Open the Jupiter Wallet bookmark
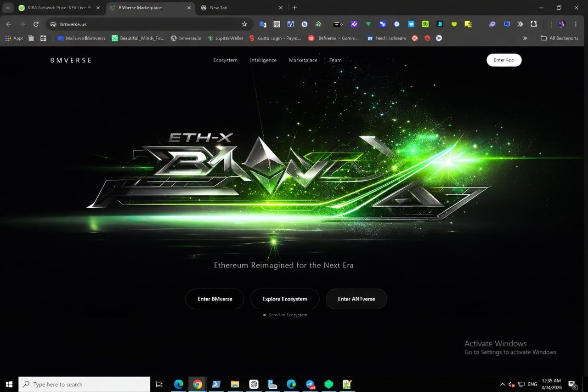Viewport: 588px width, 392px height. click(226, 38)
